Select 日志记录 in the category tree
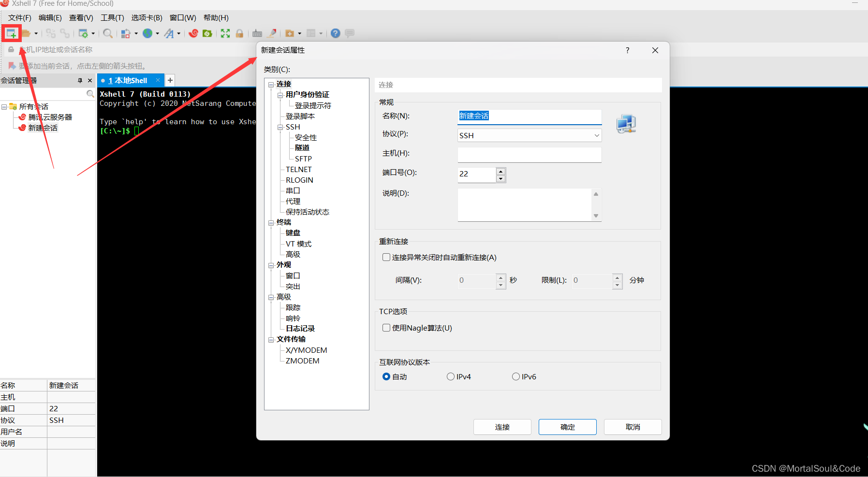The width and height of the screenshot is (868, 477). point(300,329)
